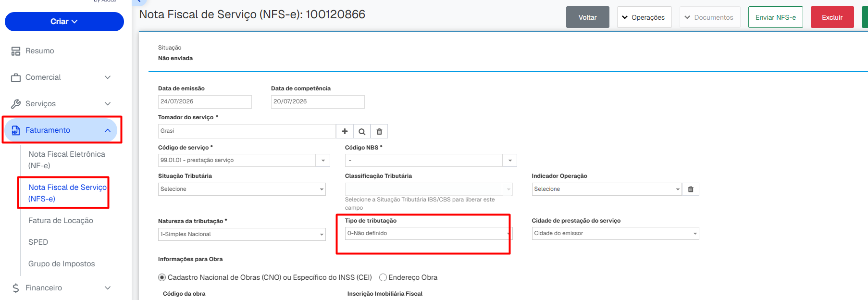The height and width of the screenshot is (300, 868).
Task: Click the Resumo dashboard icon
Action: (16, 51)
